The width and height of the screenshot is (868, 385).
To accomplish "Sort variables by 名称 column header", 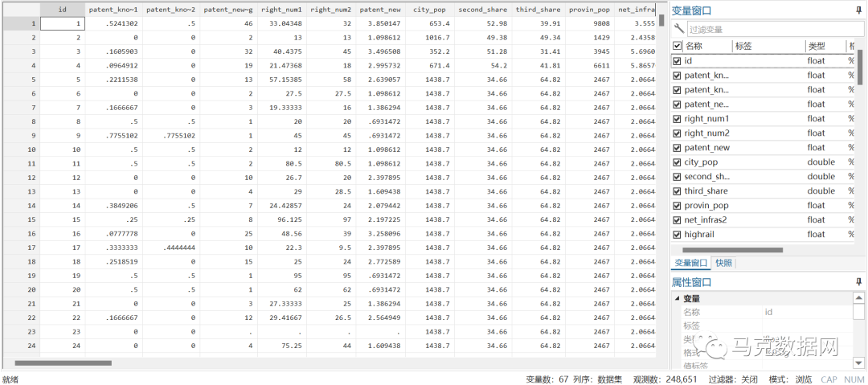I will point(694,47).
